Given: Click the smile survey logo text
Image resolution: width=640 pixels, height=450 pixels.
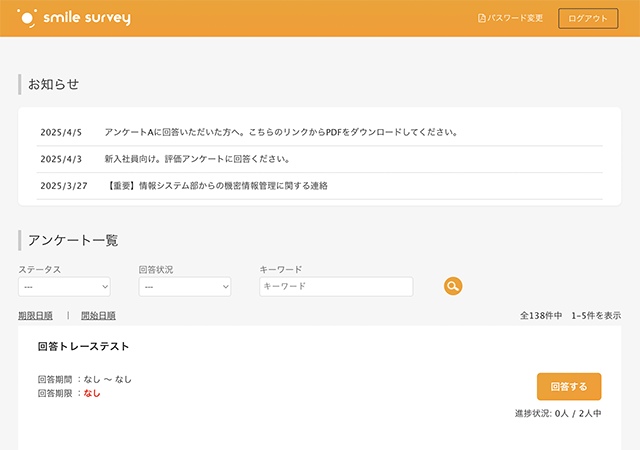Looking at the screenshot, I should [87, 18].
